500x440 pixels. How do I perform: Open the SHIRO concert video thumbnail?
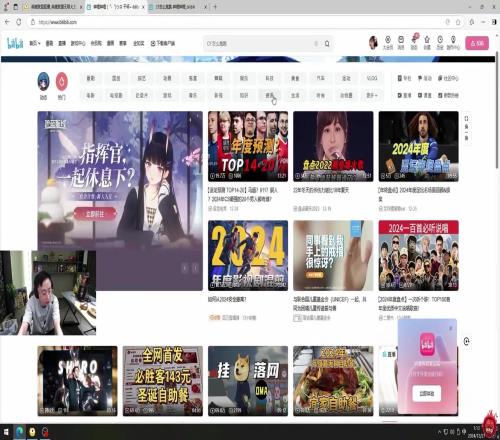coord(77,381)
